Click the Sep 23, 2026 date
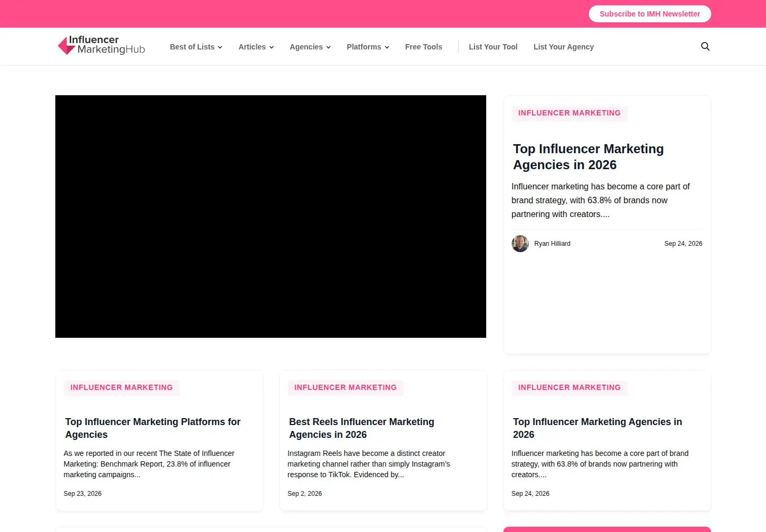Viewport: 766px width, 532px height. tap(82, 494)
